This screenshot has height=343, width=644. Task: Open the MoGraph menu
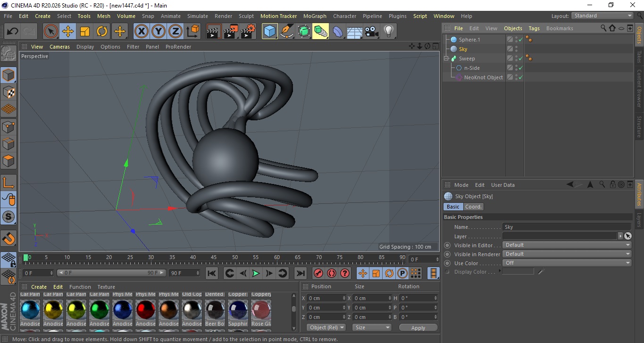[315, 16]
